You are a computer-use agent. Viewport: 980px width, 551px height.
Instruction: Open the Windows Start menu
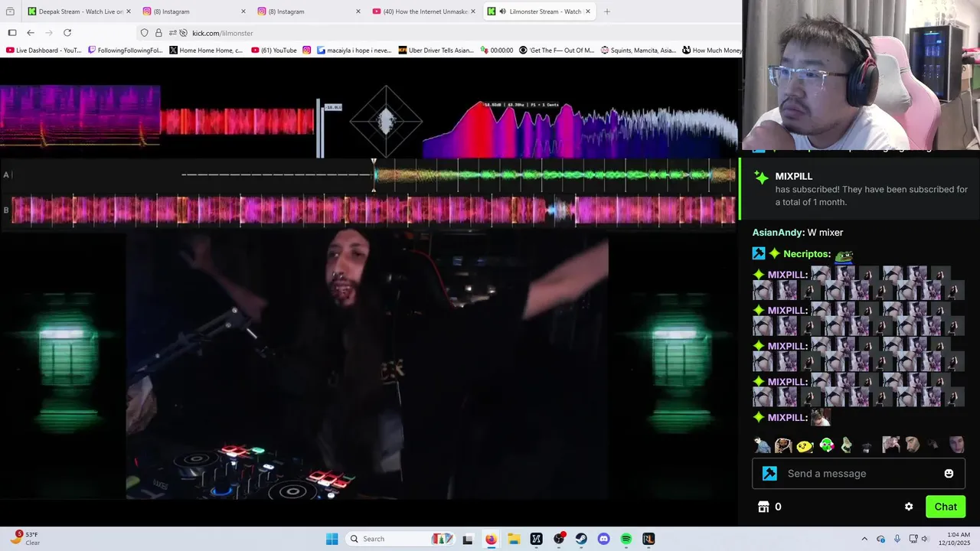tap(332, 539)
